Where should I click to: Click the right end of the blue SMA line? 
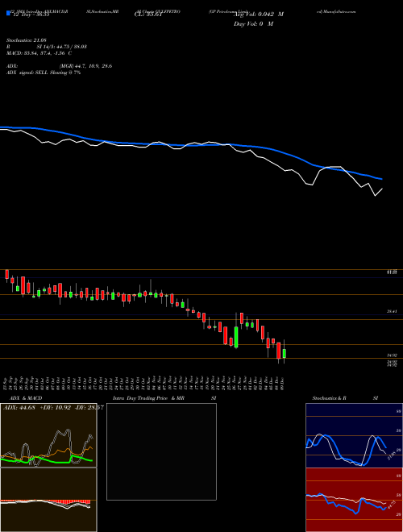pos(381,178)
